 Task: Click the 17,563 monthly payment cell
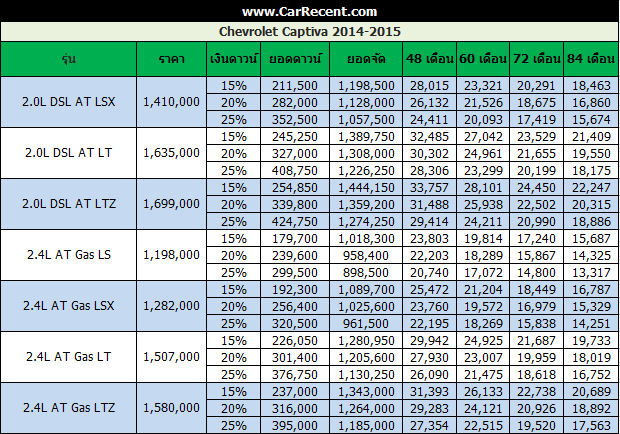pos(589,425)
